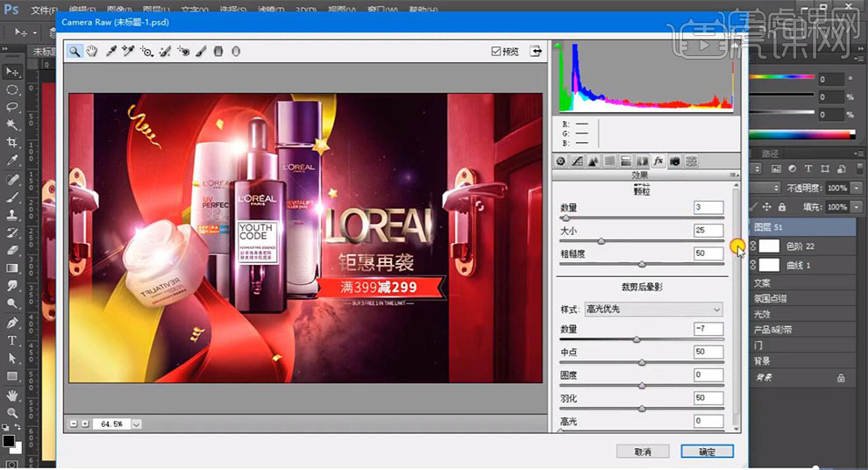Activate the Graduated Filter tool
Viewport: 868px width, 470px height.
pos(218,52)
